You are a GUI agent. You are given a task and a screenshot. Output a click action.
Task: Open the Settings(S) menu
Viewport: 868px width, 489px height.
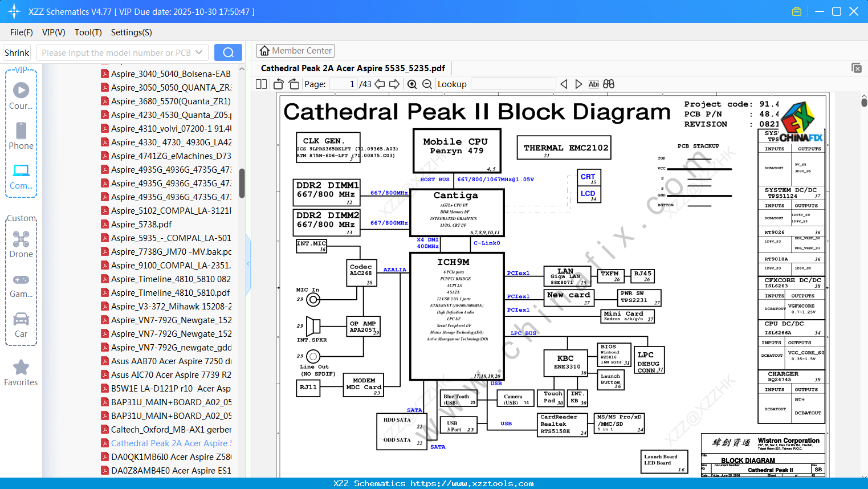pyautogui.click(x=132, y=32)
